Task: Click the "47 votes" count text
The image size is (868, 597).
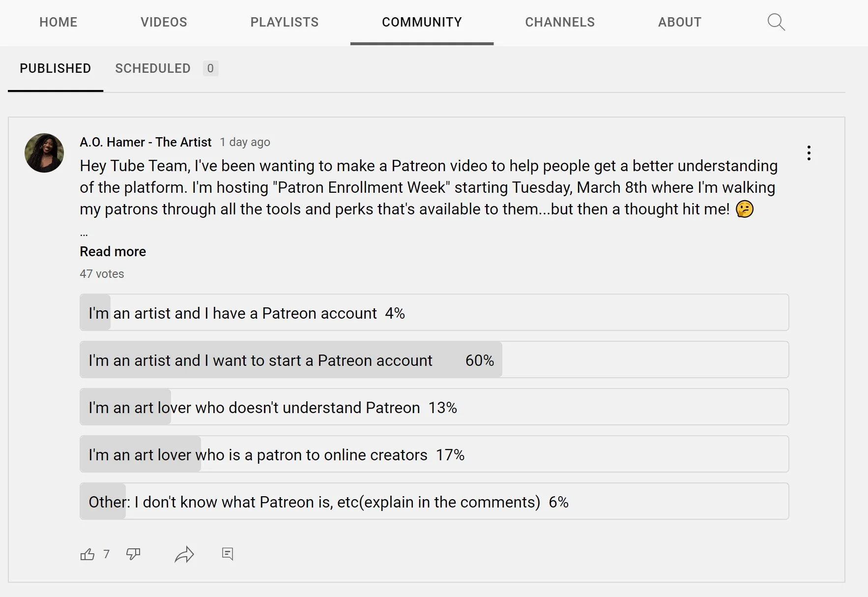Action: point(102,274)
